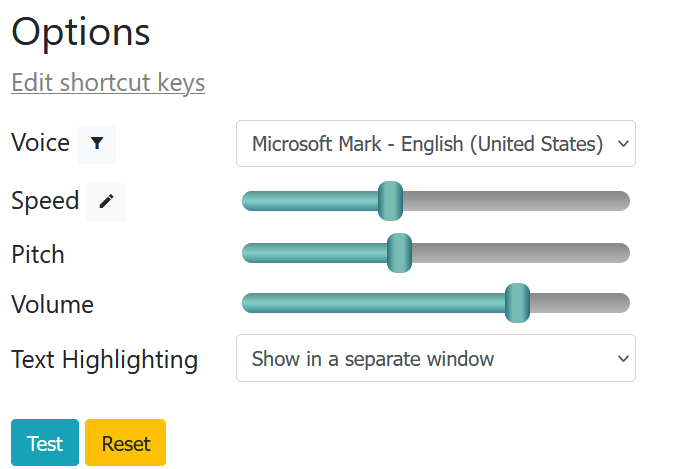Click the teal filled part of Pitch slider

[315, 252]
